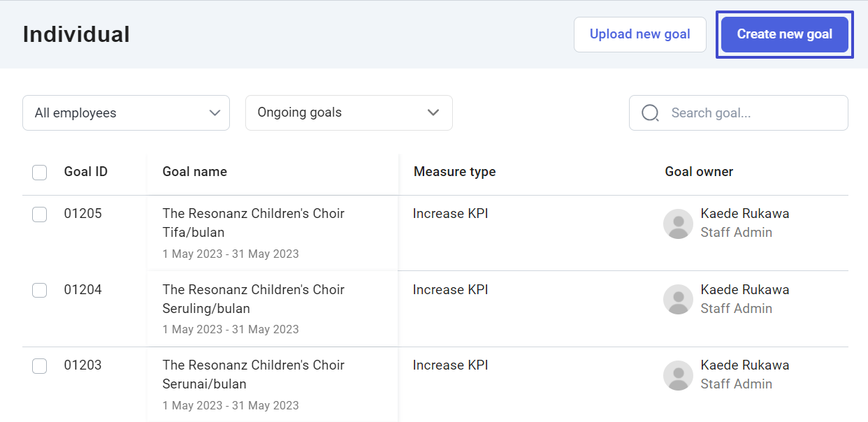
Task: Click the magnifier search icon
Action: point(650,112)
